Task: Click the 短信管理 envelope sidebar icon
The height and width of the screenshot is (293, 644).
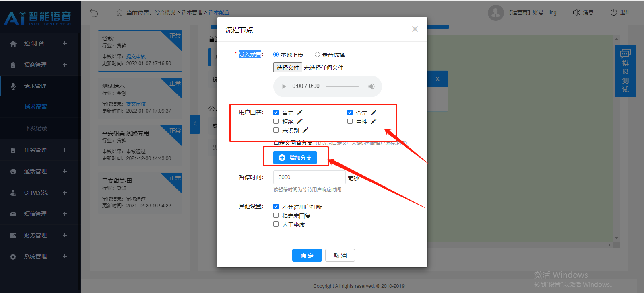Action: click(x=13, y=214)
